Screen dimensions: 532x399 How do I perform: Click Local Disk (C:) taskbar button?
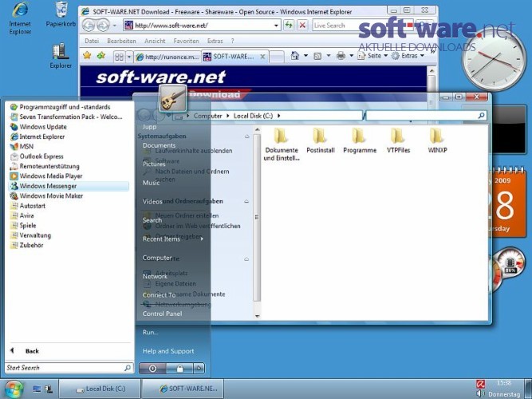click(100, 389)
